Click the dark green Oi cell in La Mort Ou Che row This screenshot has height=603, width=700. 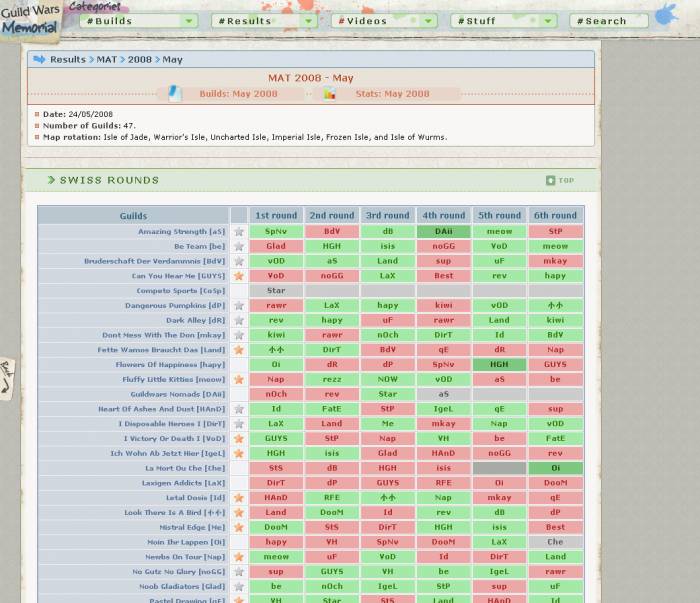555,468
